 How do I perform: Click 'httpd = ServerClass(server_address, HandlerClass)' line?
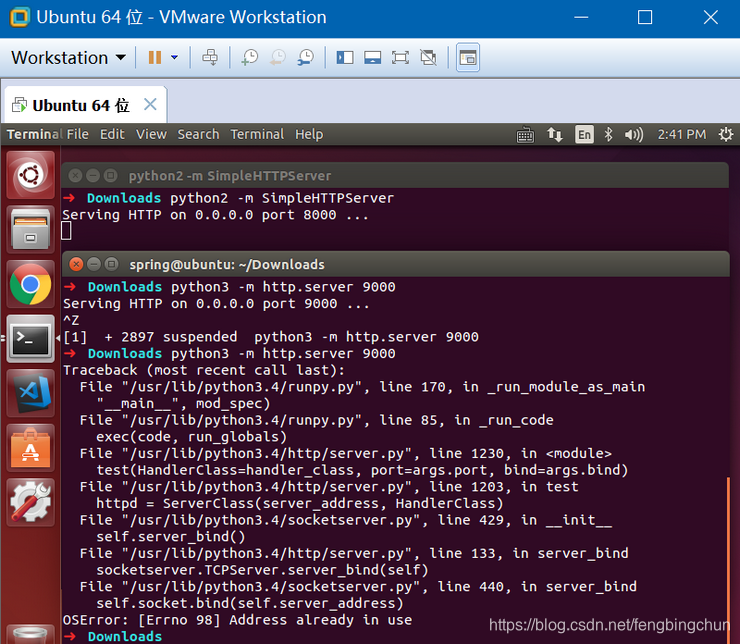pos(300,503)
